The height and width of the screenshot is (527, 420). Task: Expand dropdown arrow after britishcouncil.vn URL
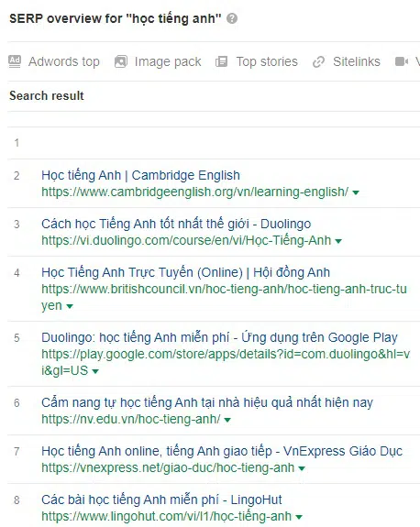[x=70, y=306]
